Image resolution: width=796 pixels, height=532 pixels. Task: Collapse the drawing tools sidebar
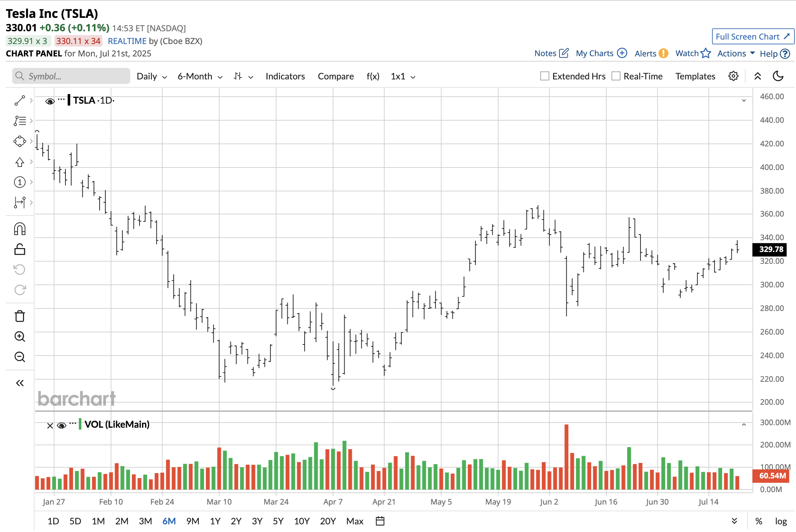pos(20,383)
